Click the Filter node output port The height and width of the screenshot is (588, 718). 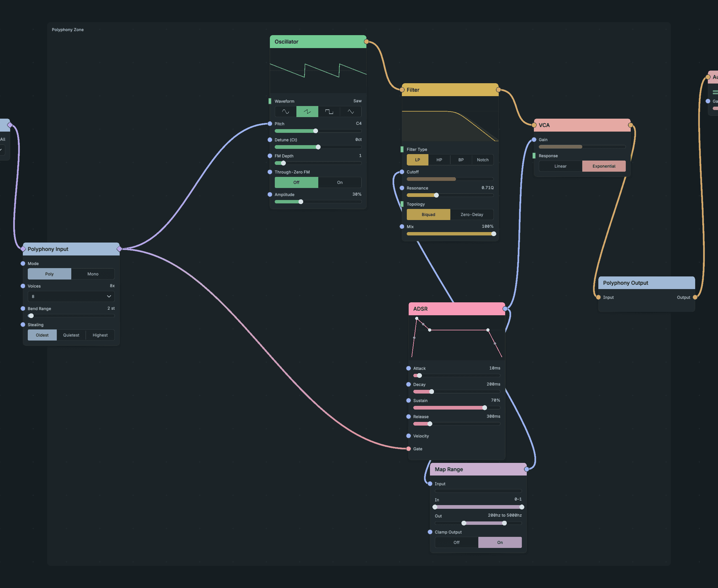pos(498,90)
